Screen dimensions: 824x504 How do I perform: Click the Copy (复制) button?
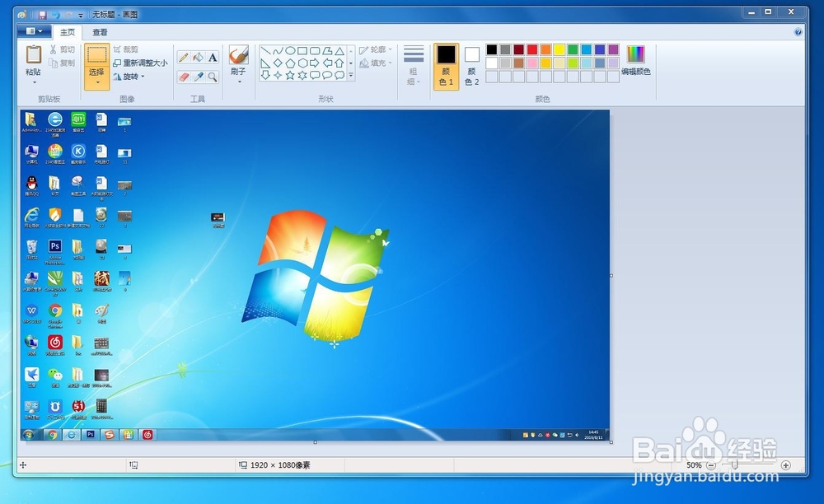62,63
